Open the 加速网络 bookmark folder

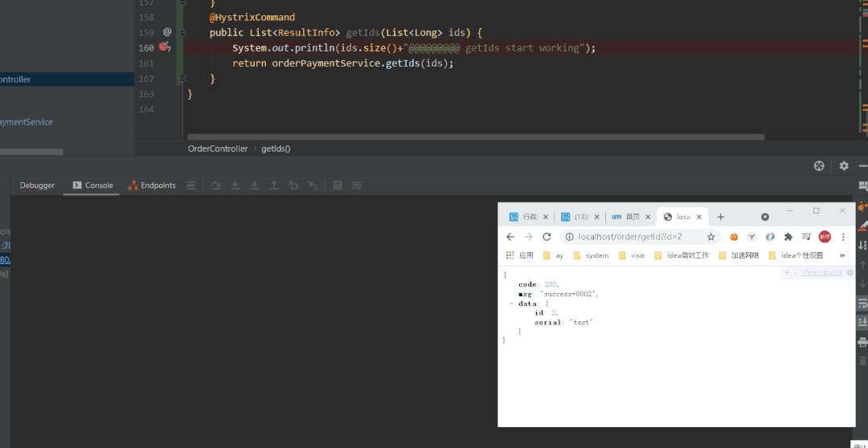(x=739, y=255)
